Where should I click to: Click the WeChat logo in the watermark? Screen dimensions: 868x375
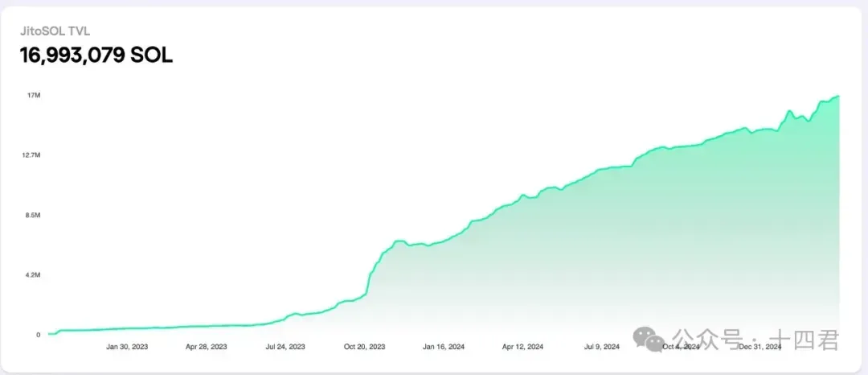649,340
